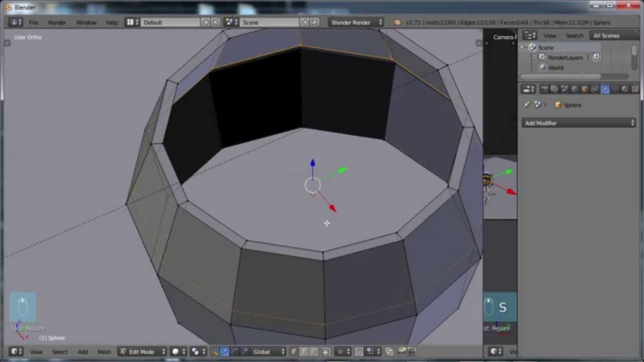Viewport: 644px width, 362px height.
Task: Open the File menu
Action: coord(34,23)
